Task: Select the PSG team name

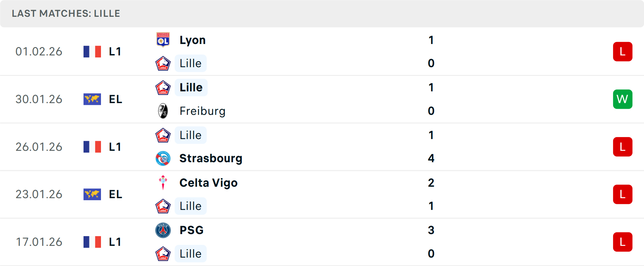Action: click(x=192, y=230)
